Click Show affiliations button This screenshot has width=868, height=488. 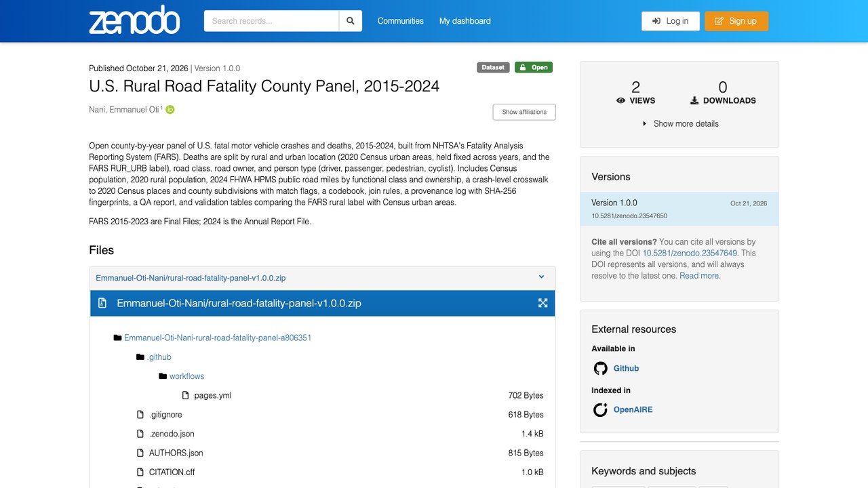click(x=524, y=112)
